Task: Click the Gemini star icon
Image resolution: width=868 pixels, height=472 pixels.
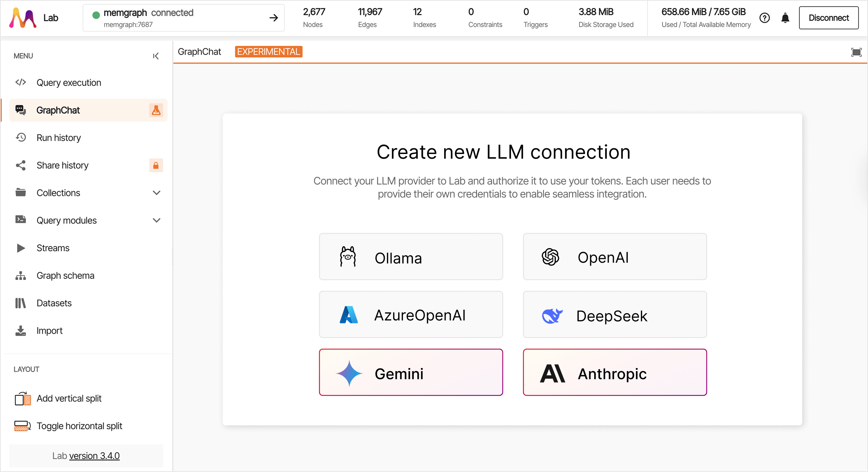Action: (349, 373)
